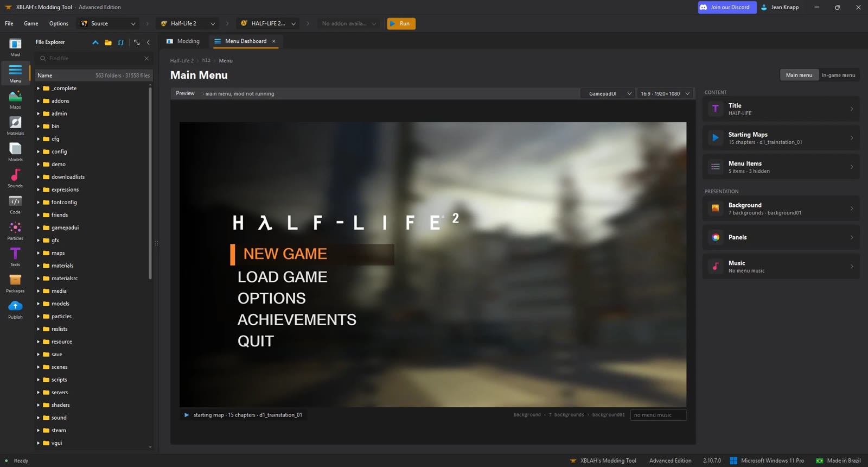Open the File menu

9,23
